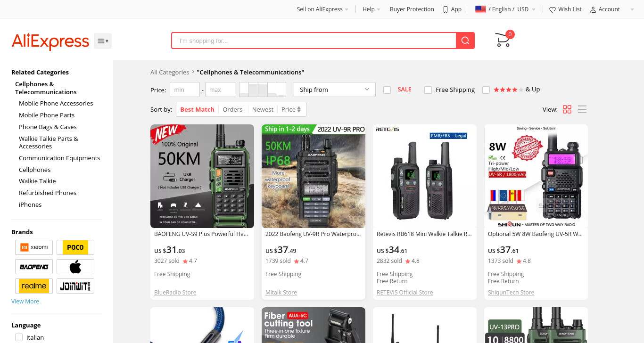The height and width of the screenshot is (343, 644).
Task: Select the realme brand logo
Action: click(x=34, y=286)
